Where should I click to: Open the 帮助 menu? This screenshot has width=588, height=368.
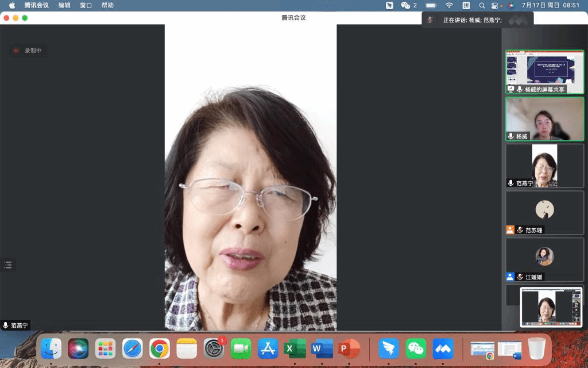107,5
